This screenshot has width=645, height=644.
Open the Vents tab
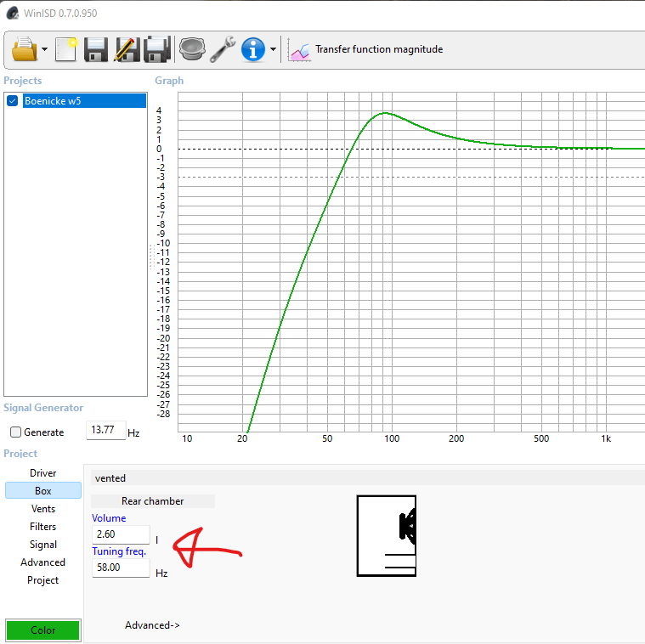(42, 509)
